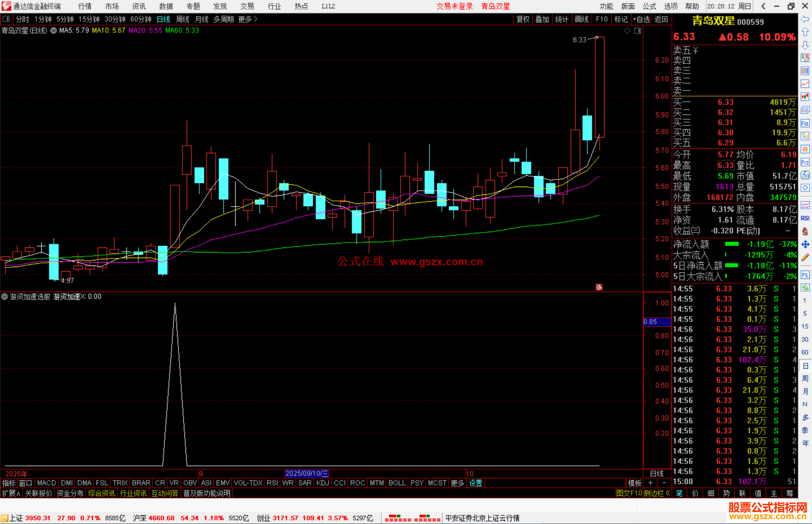Click the 画线 draw-line button
Image resolution: width=812 pixels, height=524 pixels.
581,19
